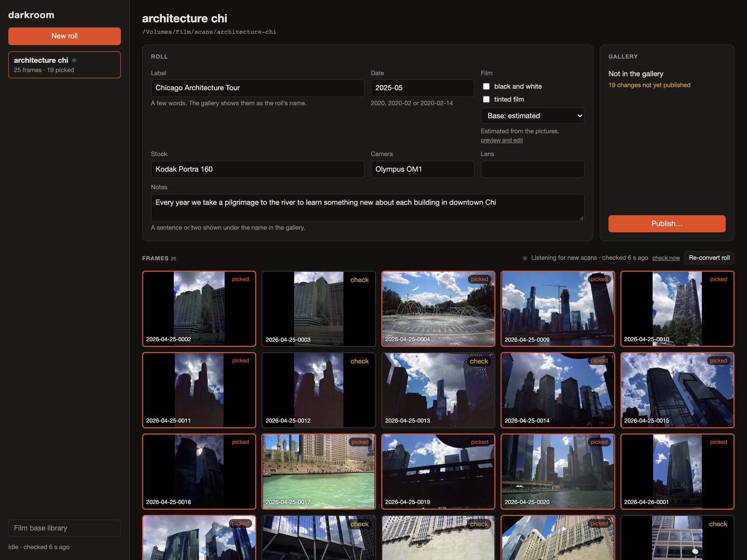Click the Re-convert roll button
Screen dimensions: 747x560
(709, 258)
